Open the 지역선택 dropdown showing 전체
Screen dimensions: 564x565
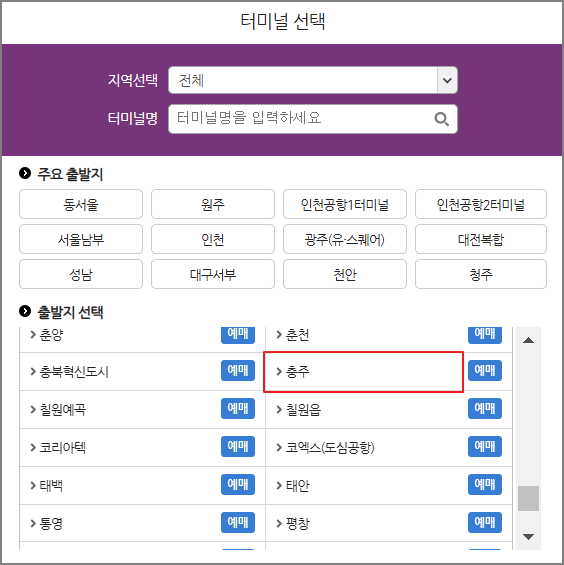coord(313,80)
